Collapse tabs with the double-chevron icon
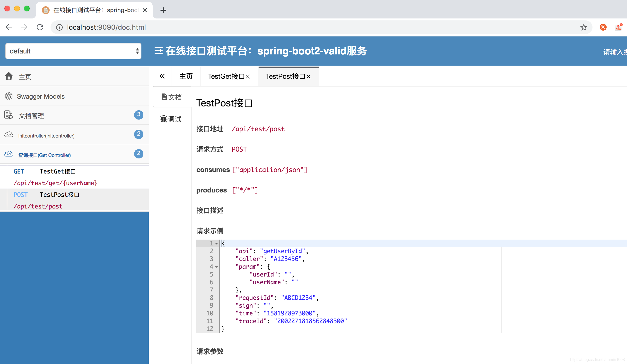The width and height of the screenshot is (627, 364). [162, 76]
